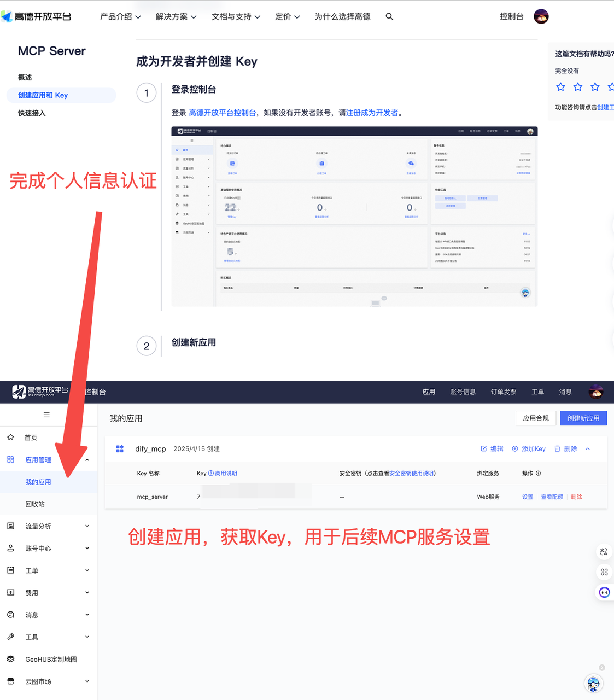Click the dify_mcp application icon
Image resolution: width=614 pixels, height=700 pixels.
coord(120,448)
